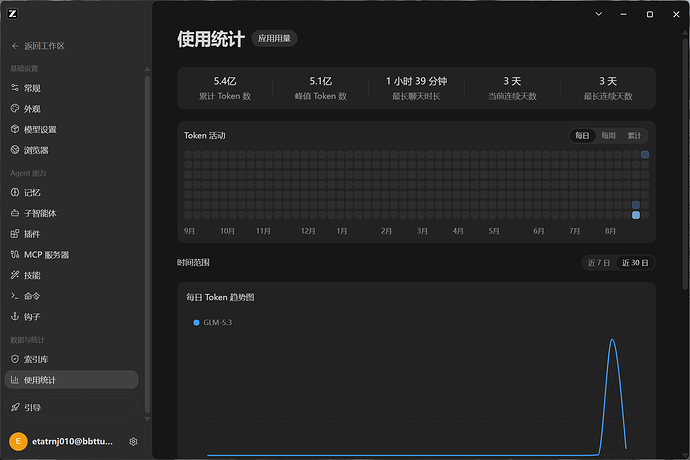
Task: Click the orange E account avatar
Action: [x=18, y=442]
